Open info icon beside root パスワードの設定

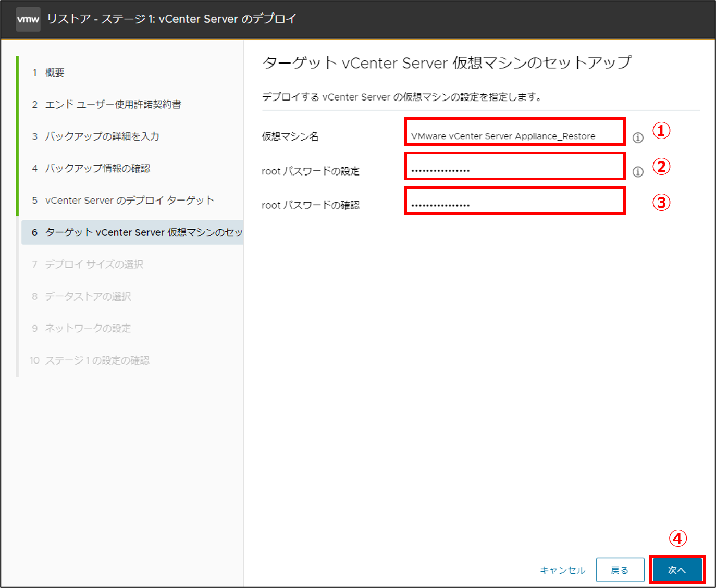point(638,172)
